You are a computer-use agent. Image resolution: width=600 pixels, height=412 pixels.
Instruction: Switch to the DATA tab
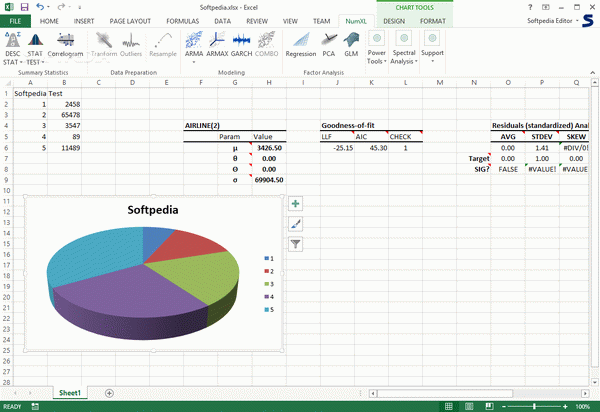click(222, 21)
